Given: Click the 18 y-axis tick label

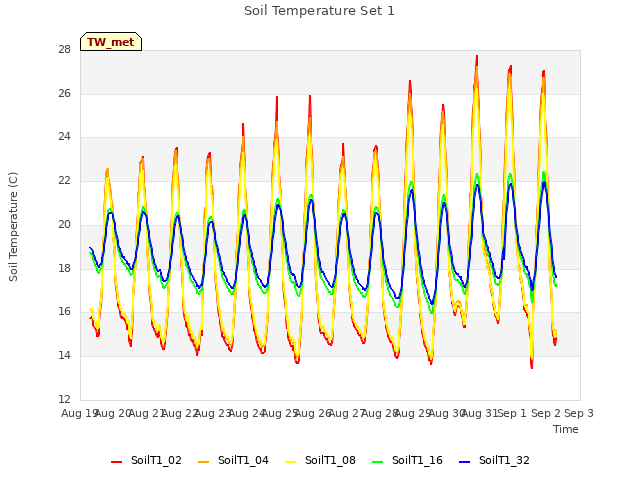Looking at the screenshot, I should (x=64, y=268).
